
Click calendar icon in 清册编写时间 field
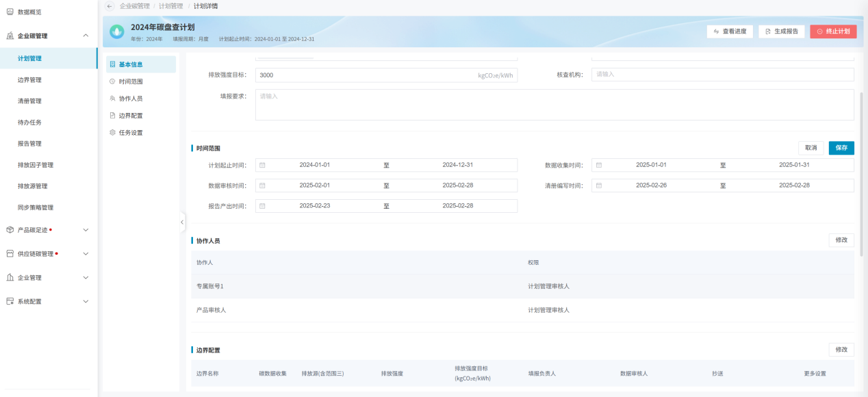(599, 185)
